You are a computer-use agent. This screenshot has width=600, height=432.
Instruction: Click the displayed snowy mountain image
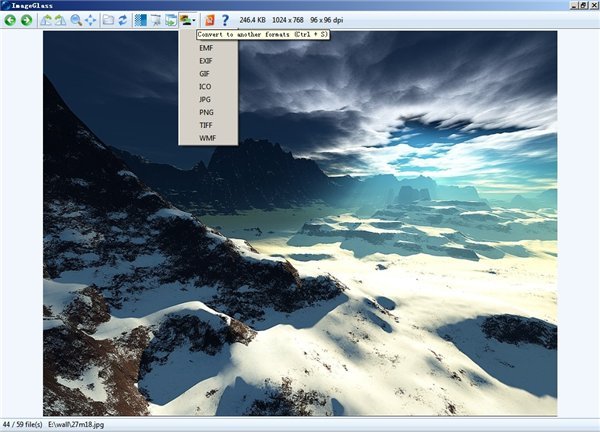pos(300,223)
